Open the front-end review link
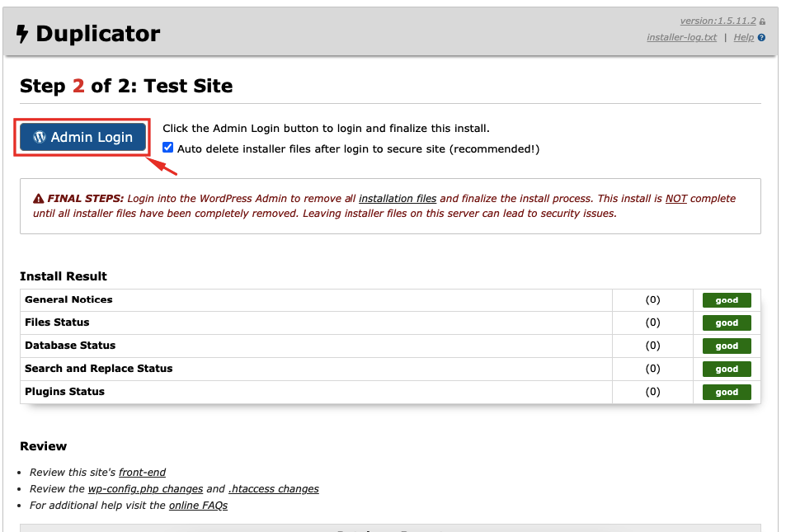786x532 pixels. (142, 473)
